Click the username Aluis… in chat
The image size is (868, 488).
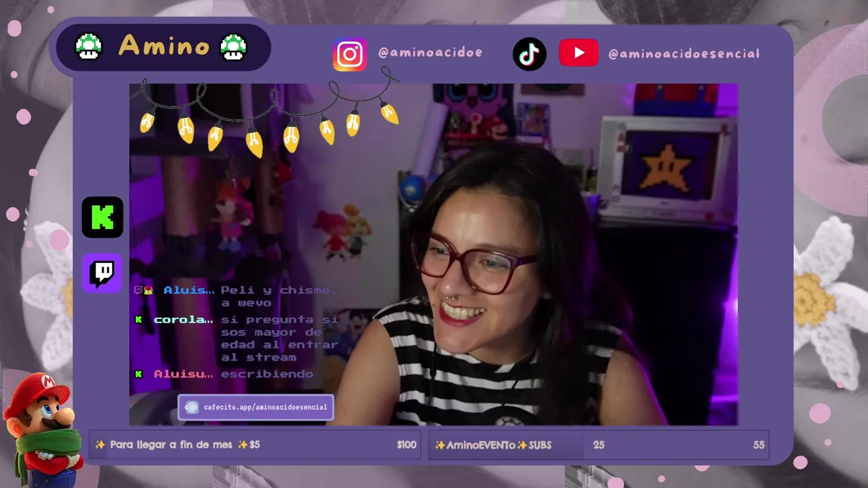pyautogui.click(x=189, y=290)
